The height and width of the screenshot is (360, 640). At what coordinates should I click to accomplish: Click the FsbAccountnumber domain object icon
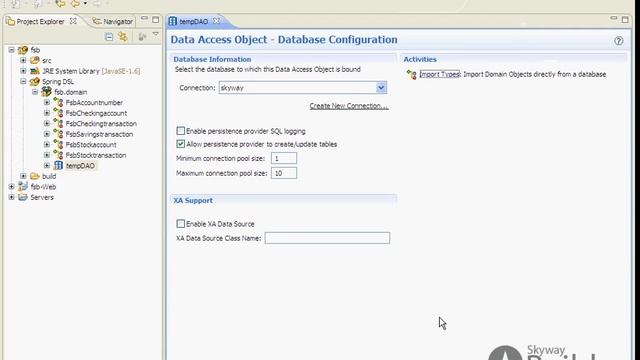coord(58,102)
